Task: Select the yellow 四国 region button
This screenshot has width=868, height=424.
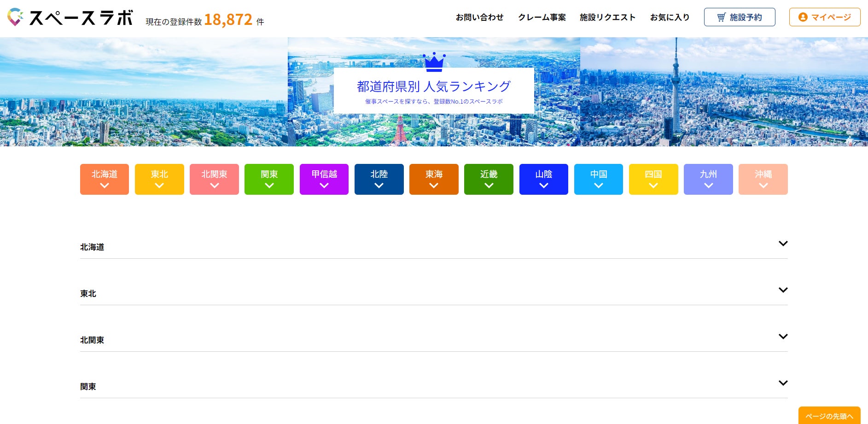Action: (x=653, y=179)
